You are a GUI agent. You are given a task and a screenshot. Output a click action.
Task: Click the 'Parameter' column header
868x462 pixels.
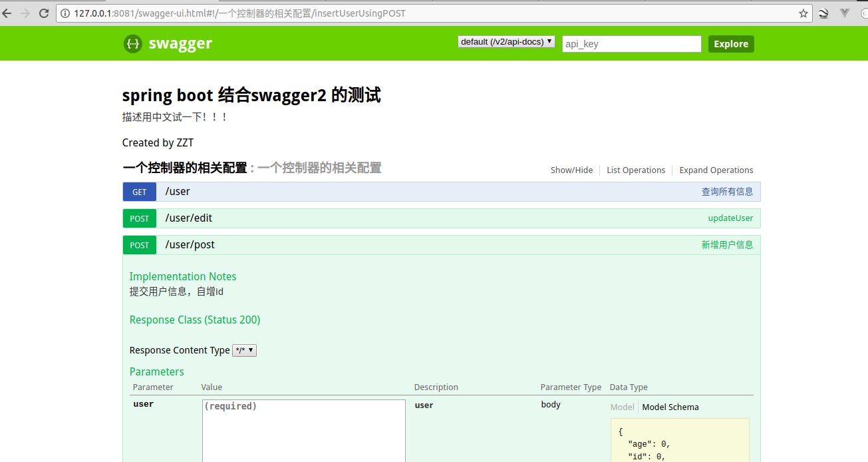pyautogui.click(x=153, y=387)
